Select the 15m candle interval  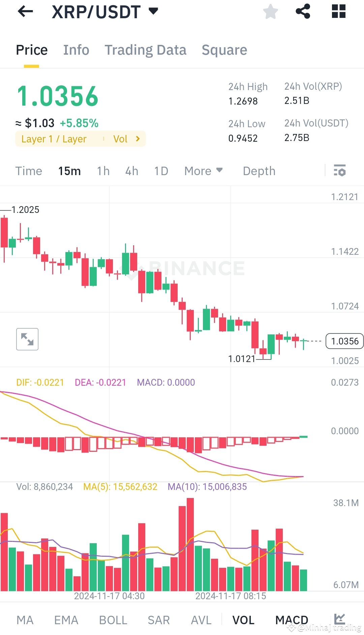click(x=69, y=171)
